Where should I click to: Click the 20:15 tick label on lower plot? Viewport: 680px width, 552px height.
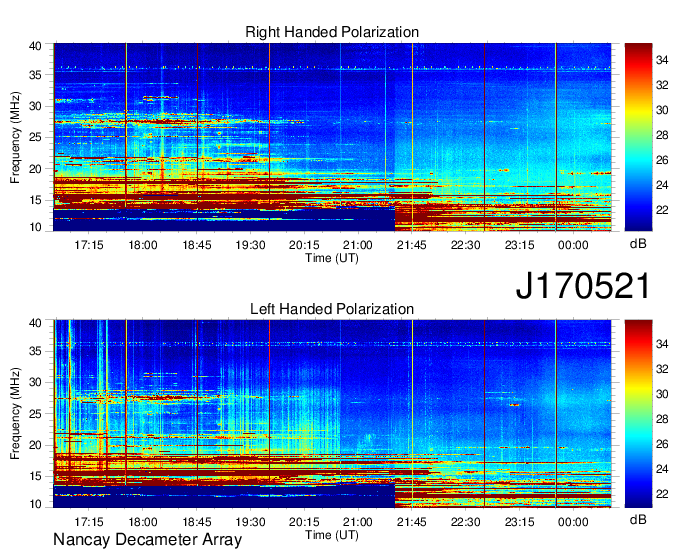pyautogui.click(x=304, y=522)
